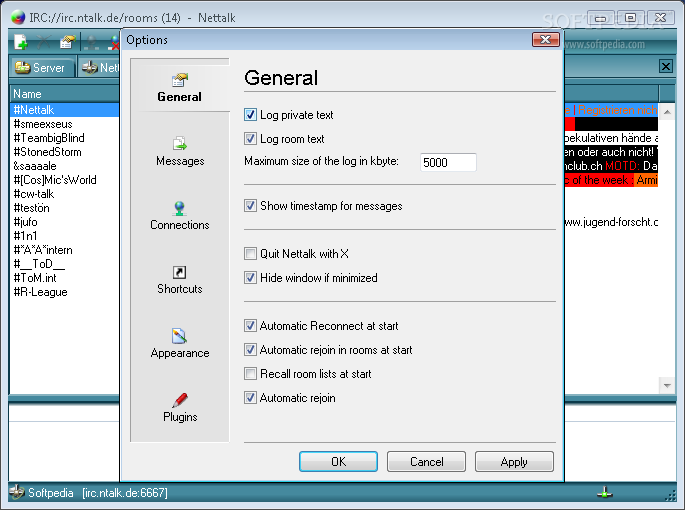Screen dimensions: 685x510
Task: Click Cancel in Options dialog
Action: [x=426, y=462]
